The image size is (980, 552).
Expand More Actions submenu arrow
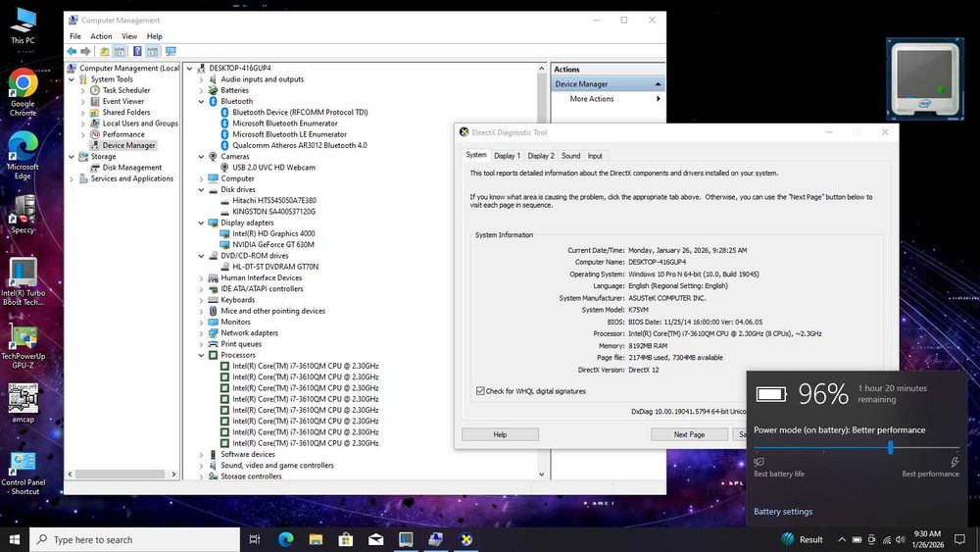pyautogui.click(x=659, y=99)
